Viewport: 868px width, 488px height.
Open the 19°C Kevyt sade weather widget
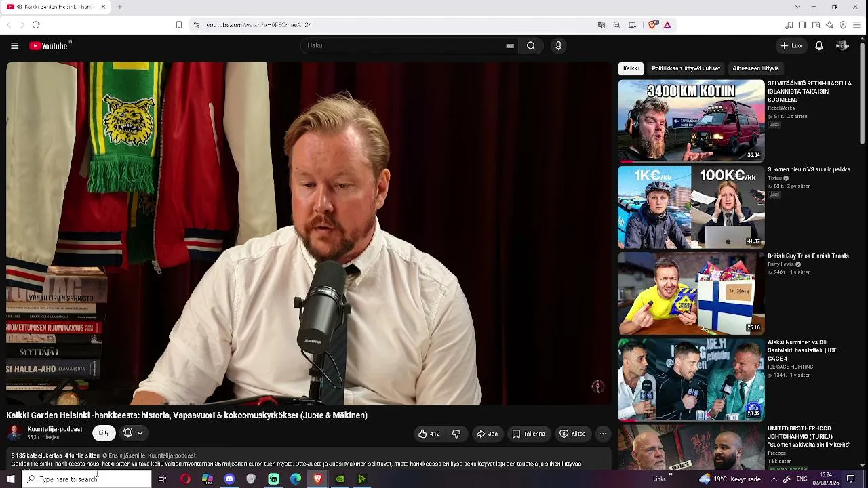[729, 479]
